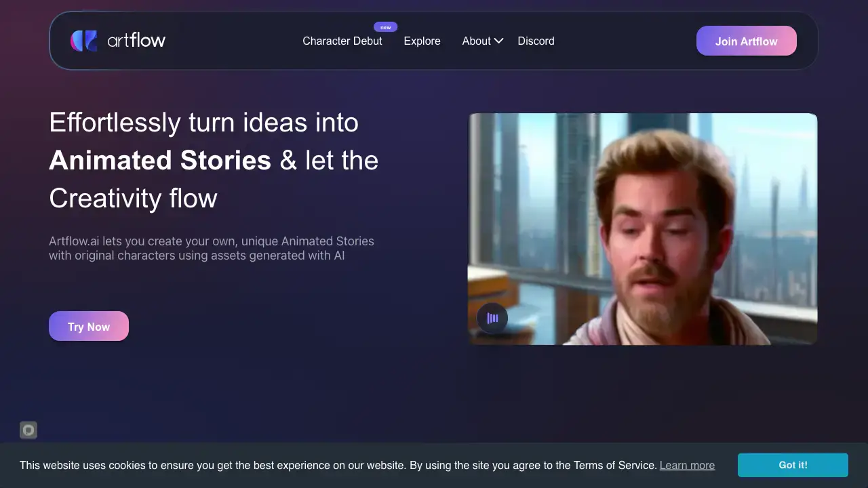Open the Discord link in navbar
The height and width of the screenshot is (488, 868).
[x=536, y=41]
